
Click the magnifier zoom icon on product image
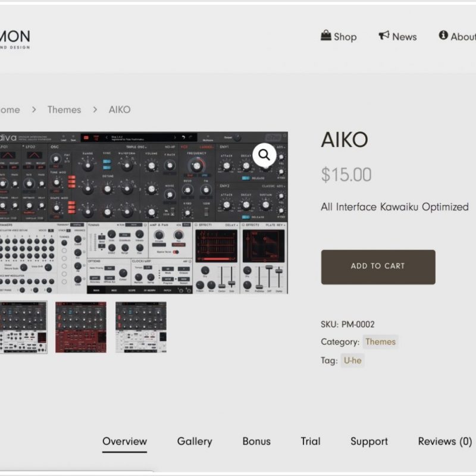click(x=264, y=156)
